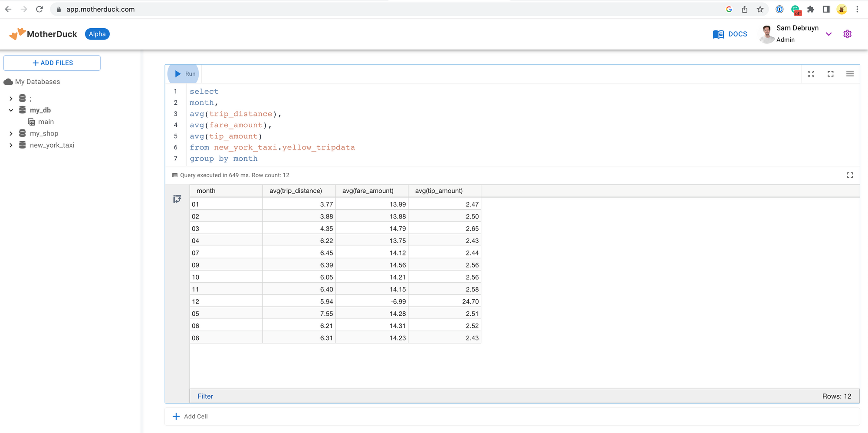
Task: Expand the new_york_taxi database
Action: click(x=11, y=145)
